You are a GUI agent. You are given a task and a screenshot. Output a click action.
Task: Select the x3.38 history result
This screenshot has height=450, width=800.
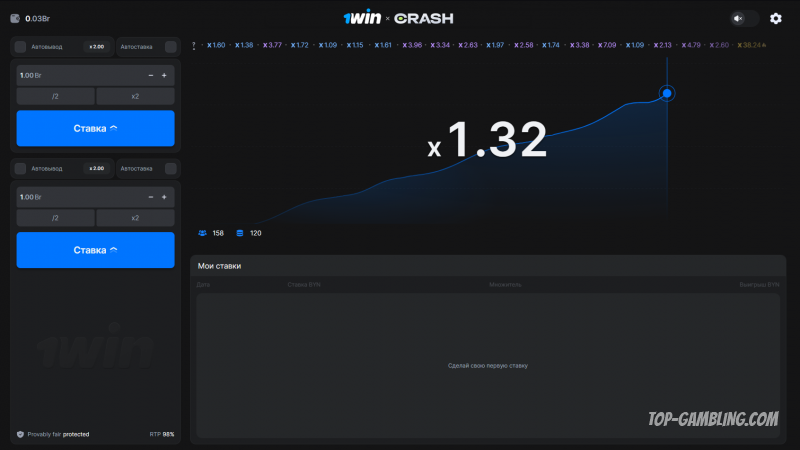coord(580,45)
